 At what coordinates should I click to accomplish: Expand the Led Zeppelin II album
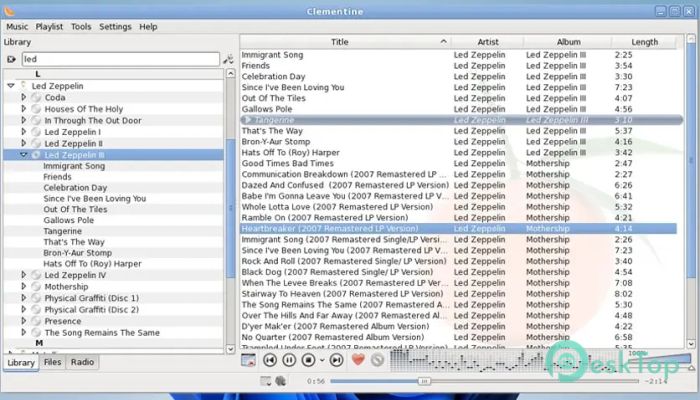coord(24,143)
